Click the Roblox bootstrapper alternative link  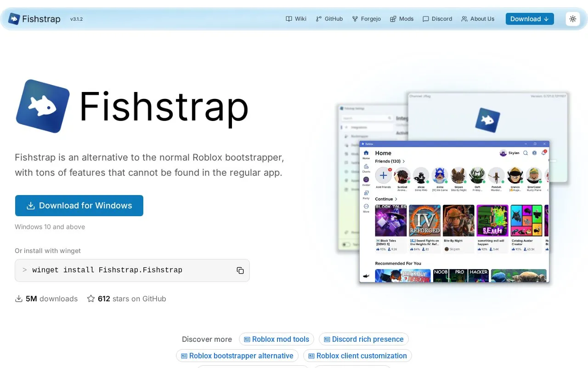pyautogui.click(x=237, y=356)
